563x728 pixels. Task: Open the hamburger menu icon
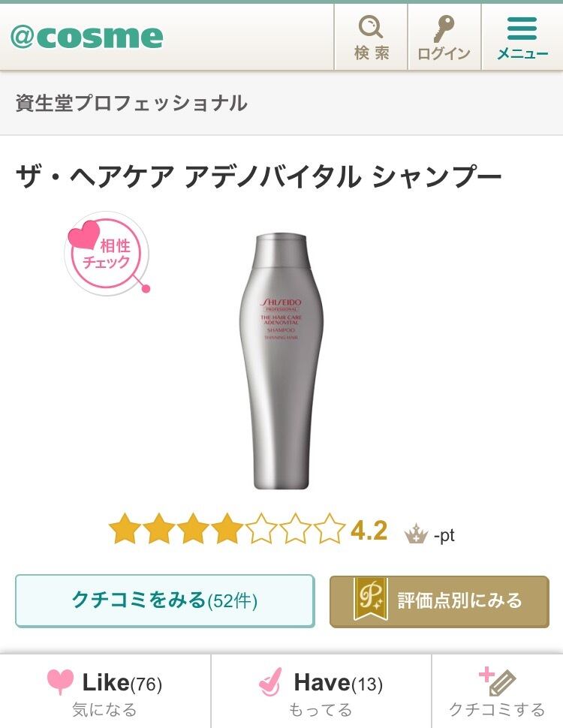click(x=522, y=29)
